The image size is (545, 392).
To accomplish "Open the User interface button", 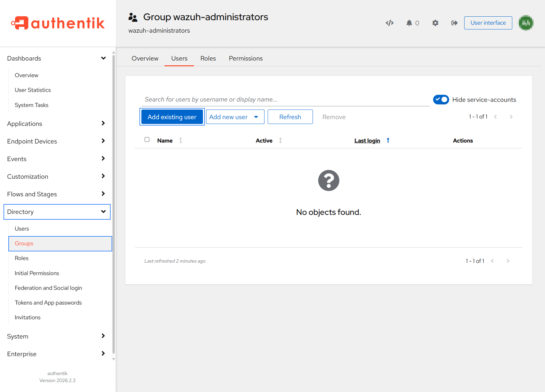I will point(488,23).
